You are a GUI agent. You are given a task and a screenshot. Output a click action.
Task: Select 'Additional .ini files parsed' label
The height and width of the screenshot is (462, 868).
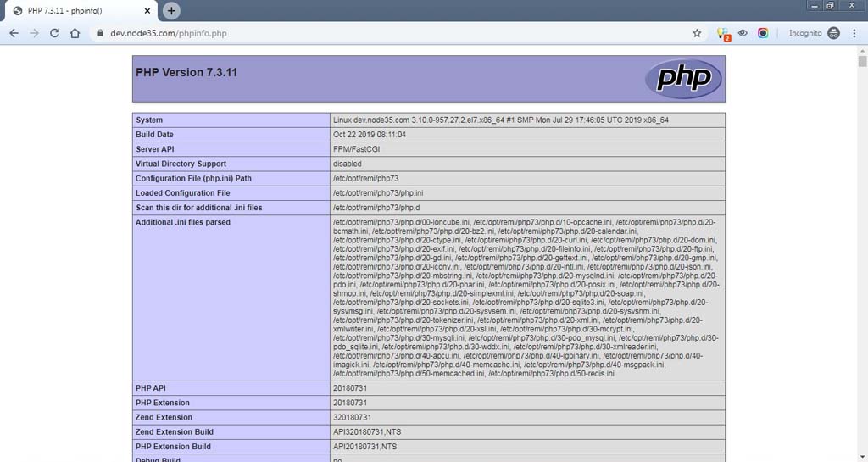[183, 222]
